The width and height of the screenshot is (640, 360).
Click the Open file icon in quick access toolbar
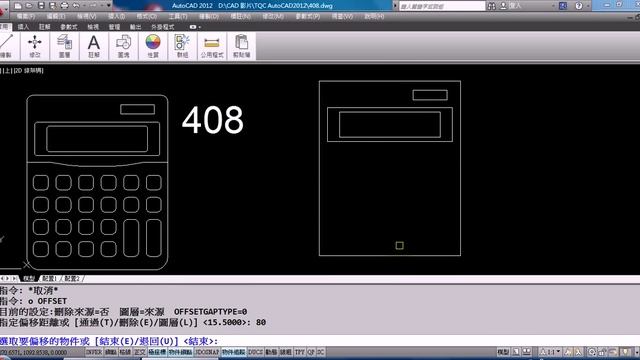point(29,6)
